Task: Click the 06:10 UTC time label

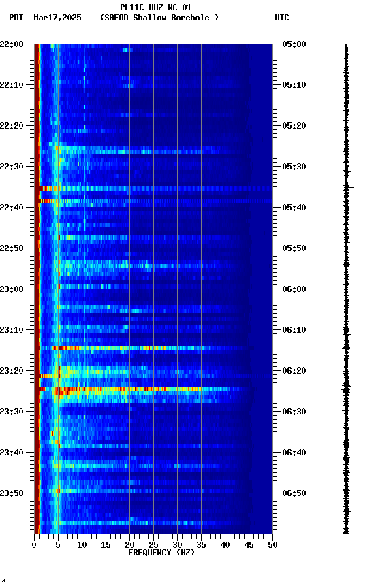Action: pyautogui.click(x=294, y=330)
